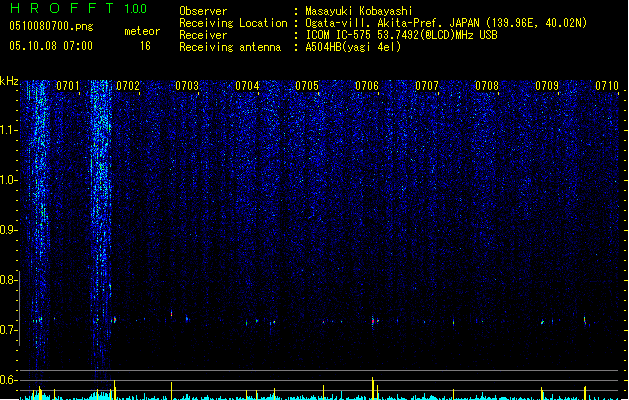Viewport: 629px width, 400px height.
Task: Click the 0702 time marker
Action: tap(128, 86)
